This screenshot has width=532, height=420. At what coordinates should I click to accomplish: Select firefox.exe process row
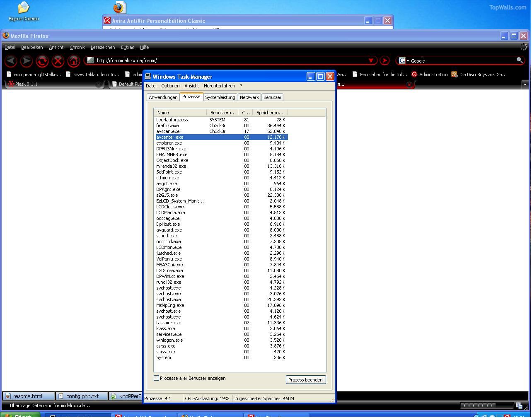(x=221, y=126)
